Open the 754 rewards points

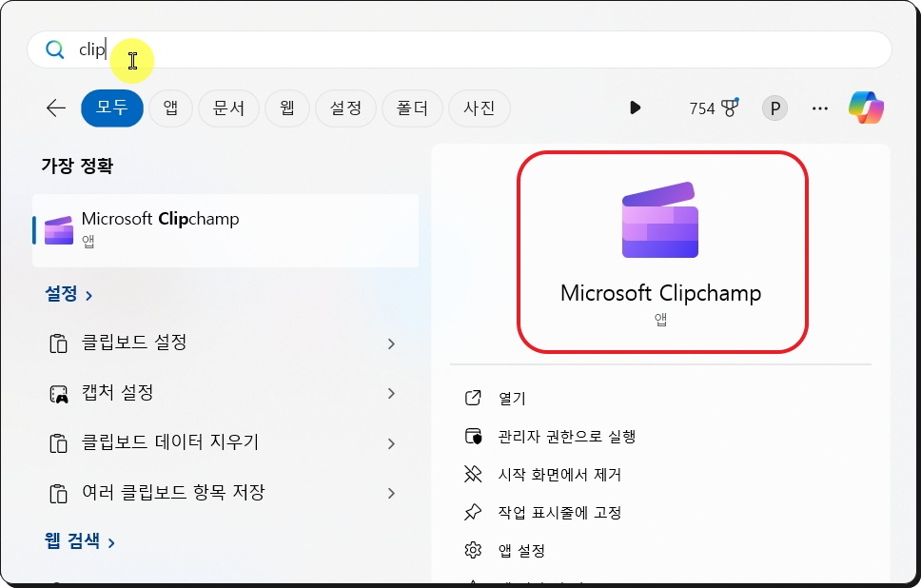[x=714, y=108]
